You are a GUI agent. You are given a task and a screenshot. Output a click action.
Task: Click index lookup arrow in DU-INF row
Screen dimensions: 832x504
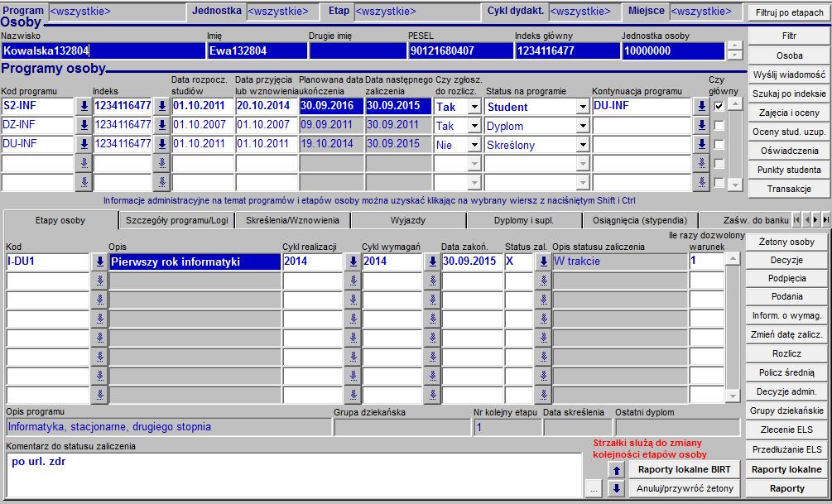pyautogui.click(x=161, y=144)
